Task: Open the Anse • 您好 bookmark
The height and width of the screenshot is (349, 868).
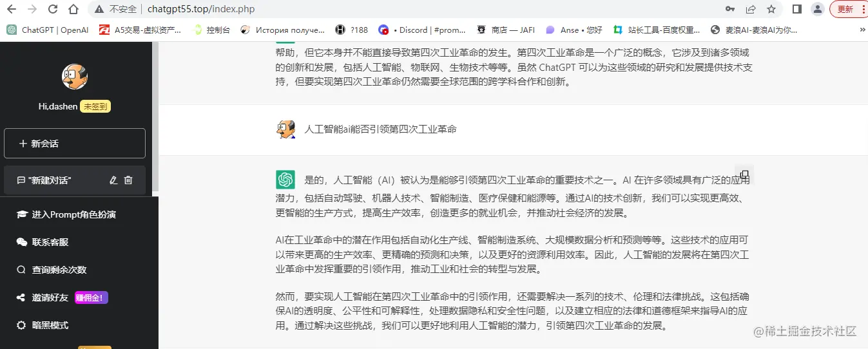Action: tap(574, 30)
